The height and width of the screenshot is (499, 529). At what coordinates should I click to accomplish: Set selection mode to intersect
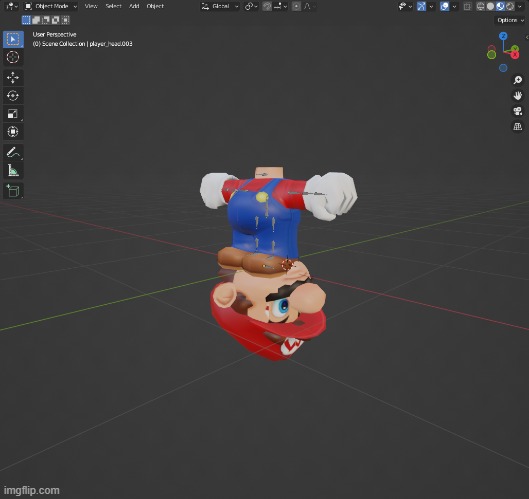pyautogui.click(x=65, y=20)
